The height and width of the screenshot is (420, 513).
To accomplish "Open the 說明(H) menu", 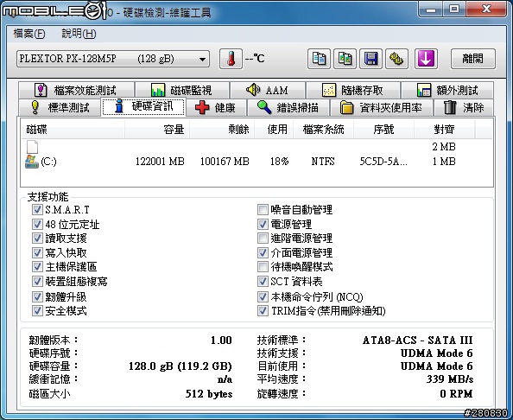I will (x=79, y=34).
